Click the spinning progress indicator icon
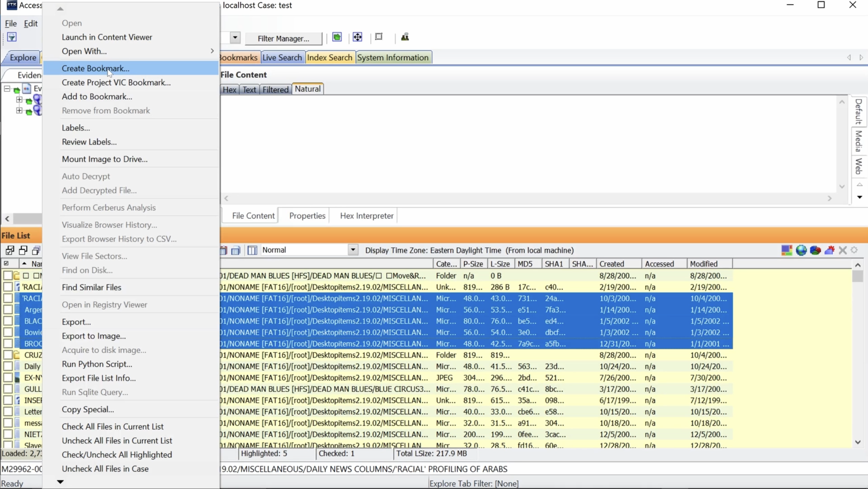Viewport: 868px width, 489px height. point(854,250)
